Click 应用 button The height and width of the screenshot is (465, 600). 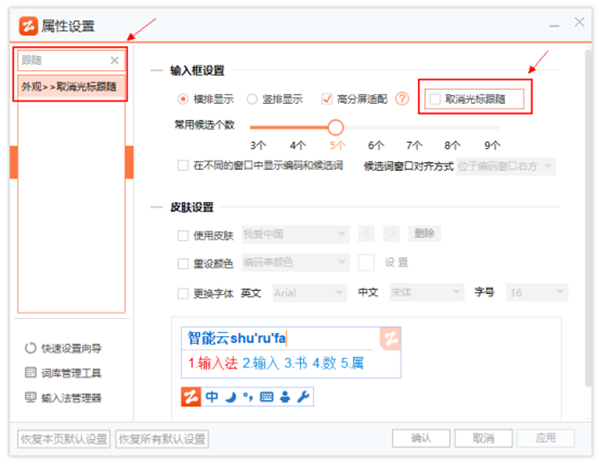tap(546, 438)
